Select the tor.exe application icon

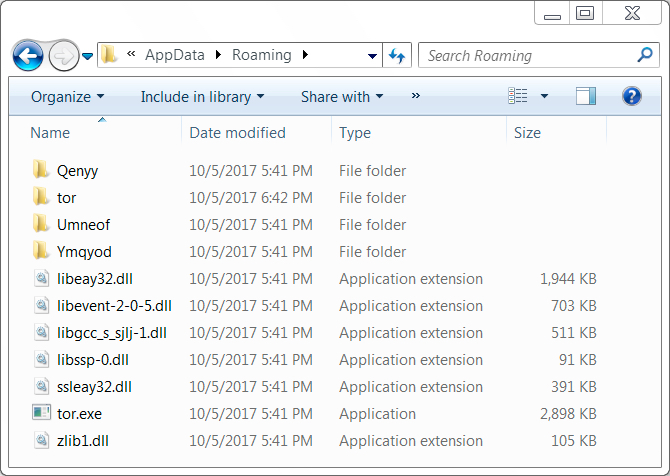[41, 413]
